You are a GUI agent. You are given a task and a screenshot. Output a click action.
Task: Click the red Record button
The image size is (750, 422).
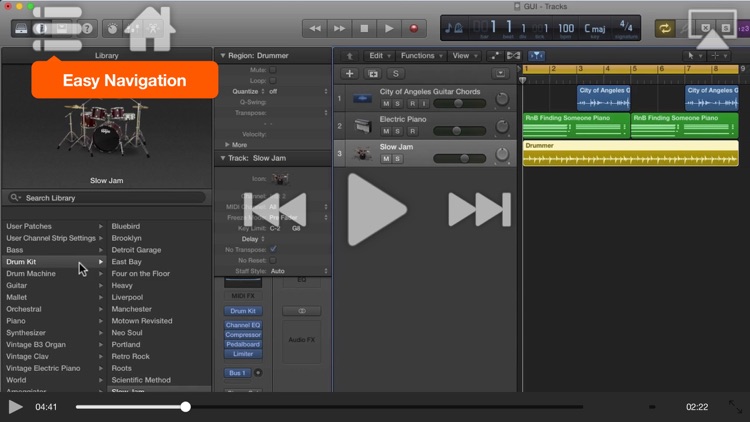[414, 29]
